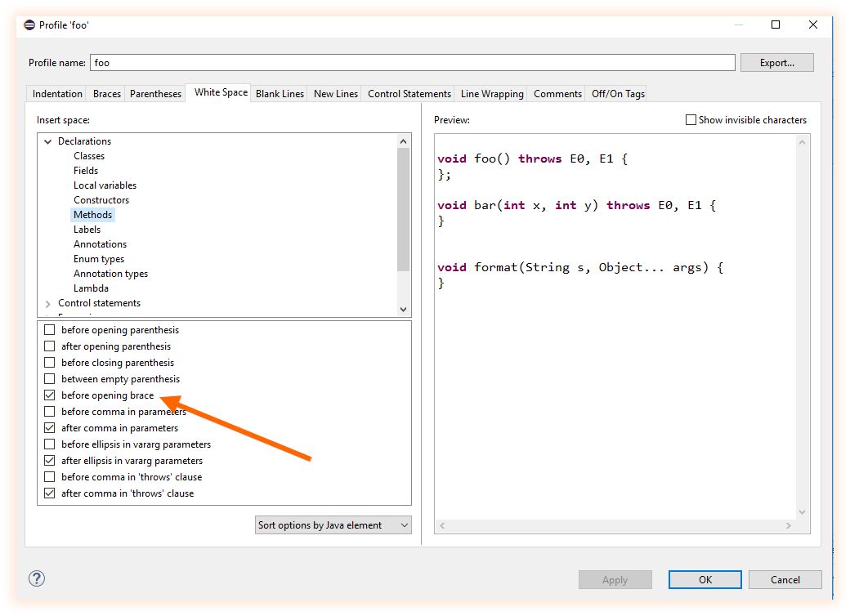
Task: Enable Show invisible characters checkbox
Action: pos(691,120)
